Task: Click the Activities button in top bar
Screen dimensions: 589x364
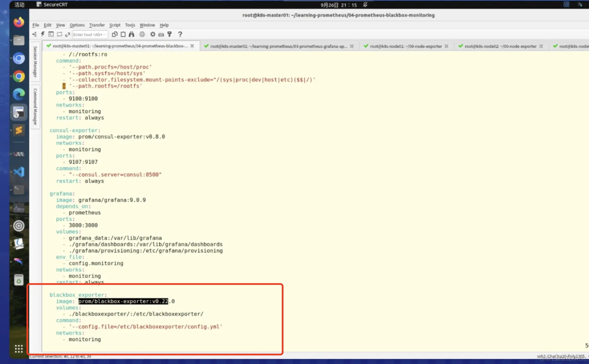Action: [x=19, y=5]
